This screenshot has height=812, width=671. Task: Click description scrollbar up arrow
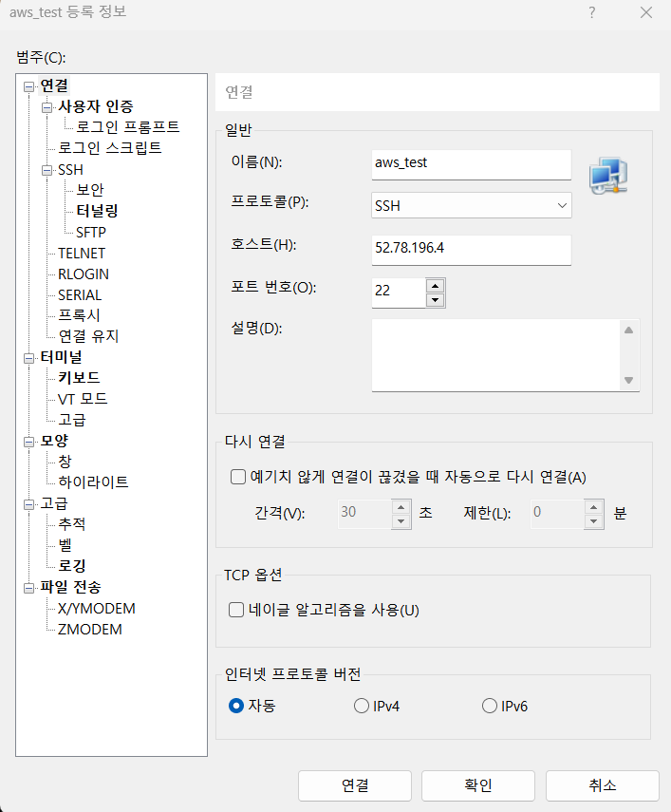pyautogui.click(x=628, y=330)
